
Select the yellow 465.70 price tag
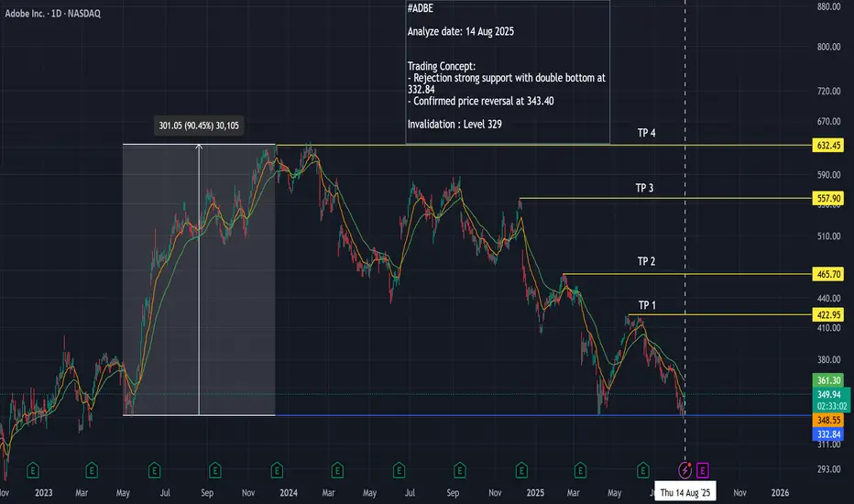(x=827, y=274)
